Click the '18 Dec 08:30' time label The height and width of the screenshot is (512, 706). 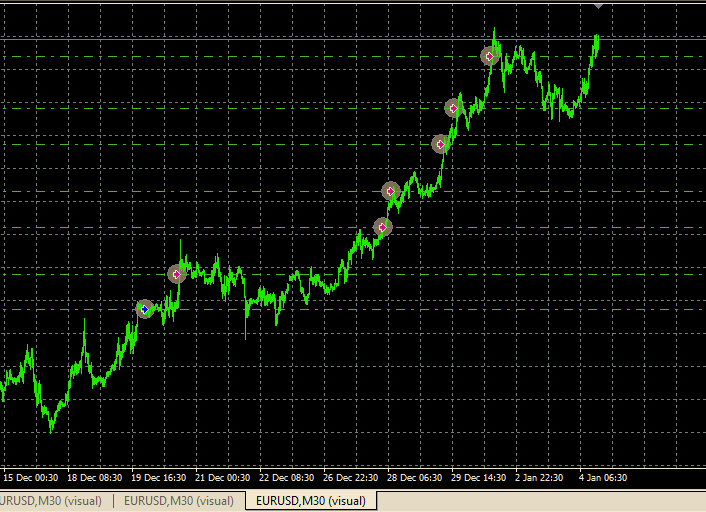[95, 478]
